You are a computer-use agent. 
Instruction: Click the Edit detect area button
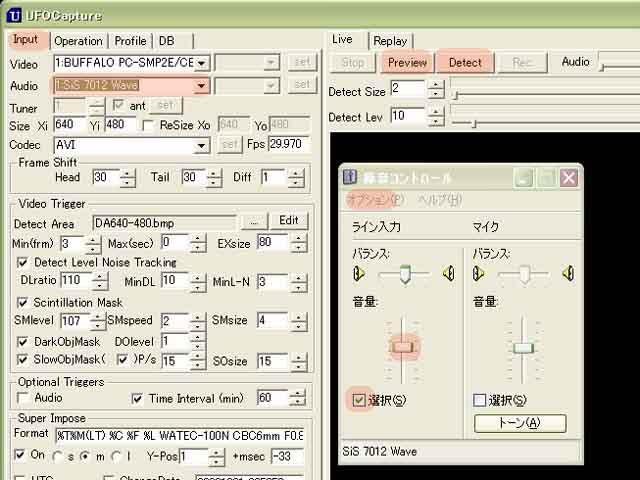pos(289,220)
